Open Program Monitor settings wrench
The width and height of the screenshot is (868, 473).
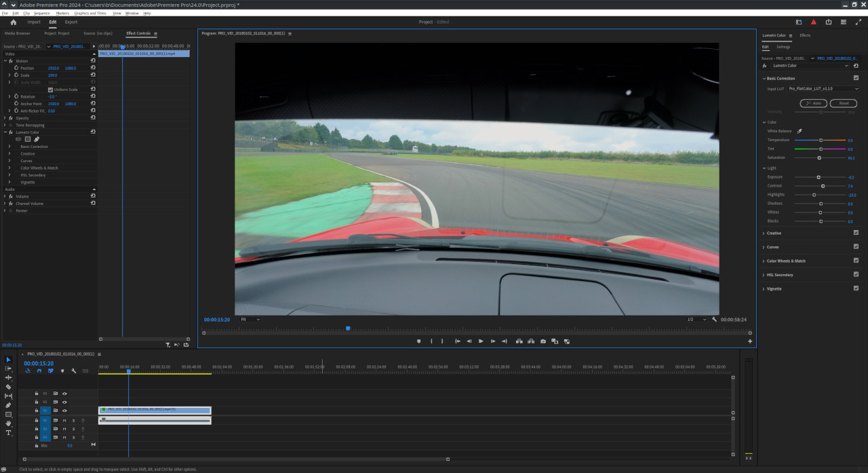[x=714, y=319]
